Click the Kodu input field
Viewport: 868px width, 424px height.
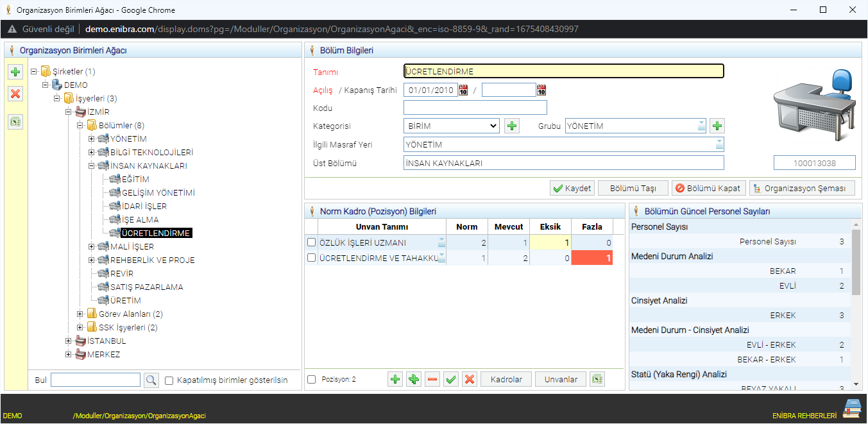coord(475,108)
